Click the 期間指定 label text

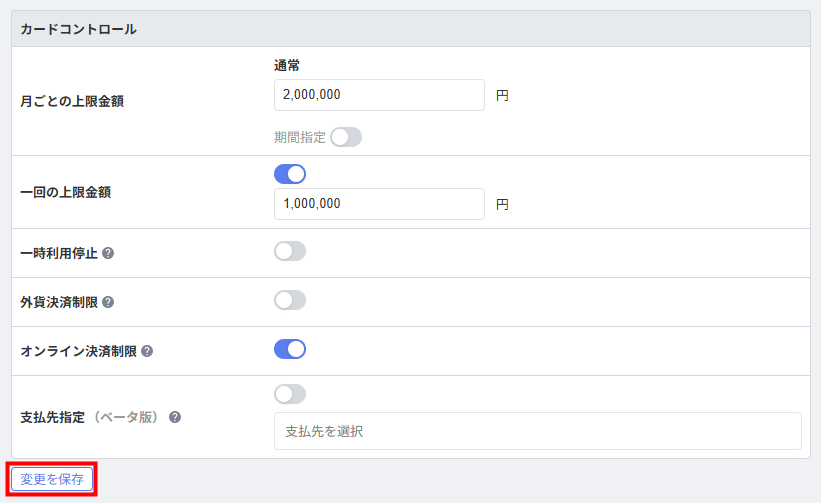point(300,137)
